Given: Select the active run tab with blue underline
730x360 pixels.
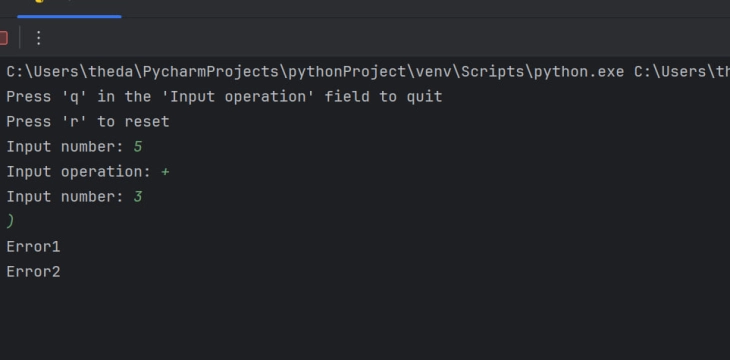Looking at the screenshot, I should click(x=69, y=8).
